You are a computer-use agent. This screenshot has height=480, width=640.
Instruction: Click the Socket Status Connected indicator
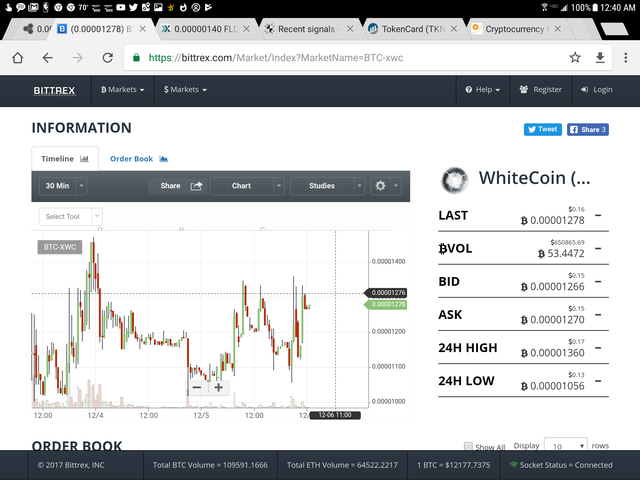click(561, 465)
